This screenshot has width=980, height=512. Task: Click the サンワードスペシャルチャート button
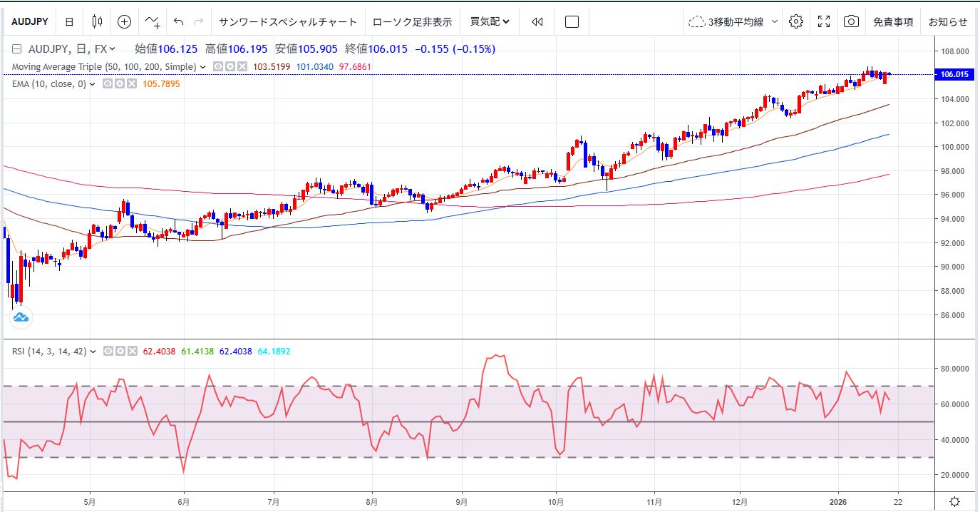288,21
